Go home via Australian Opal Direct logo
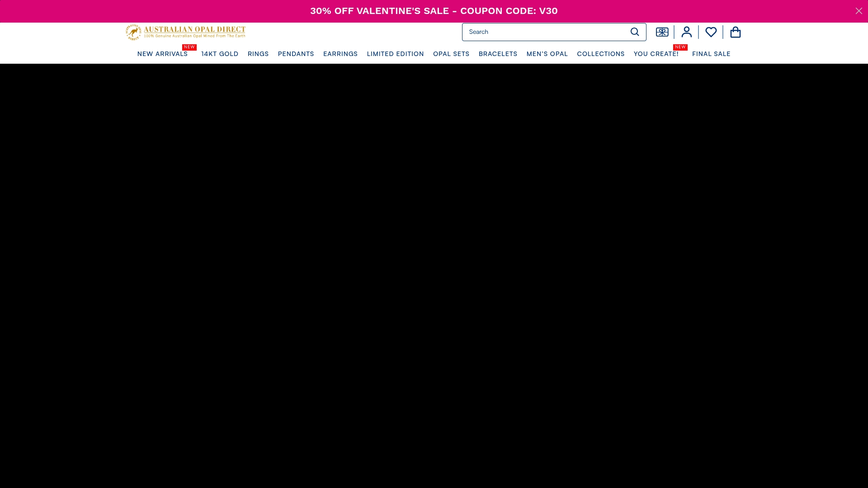868x488 pixels. tap(185, 32)
